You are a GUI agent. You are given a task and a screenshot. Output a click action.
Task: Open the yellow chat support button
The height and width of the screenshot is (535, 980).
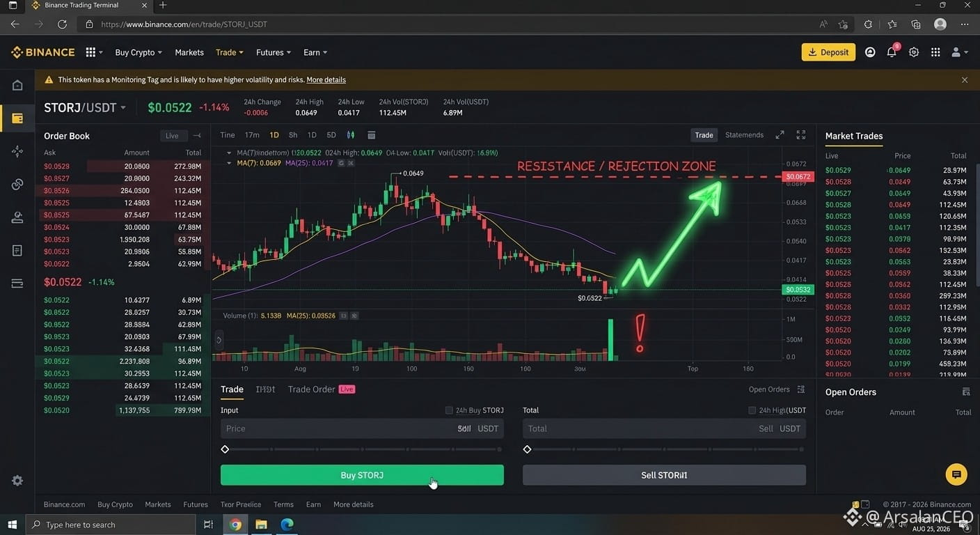956,475
